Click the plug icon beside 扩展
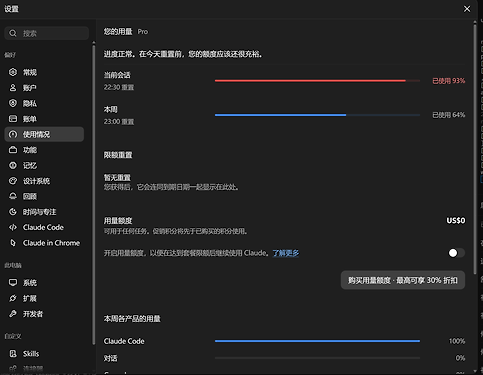Viewport: 483px width, 375px height. [x=13, y=298]
